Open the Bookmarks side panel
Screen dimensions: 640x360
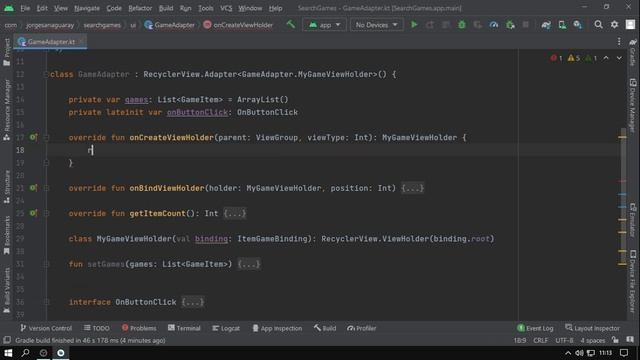click(x=7, y=235)
